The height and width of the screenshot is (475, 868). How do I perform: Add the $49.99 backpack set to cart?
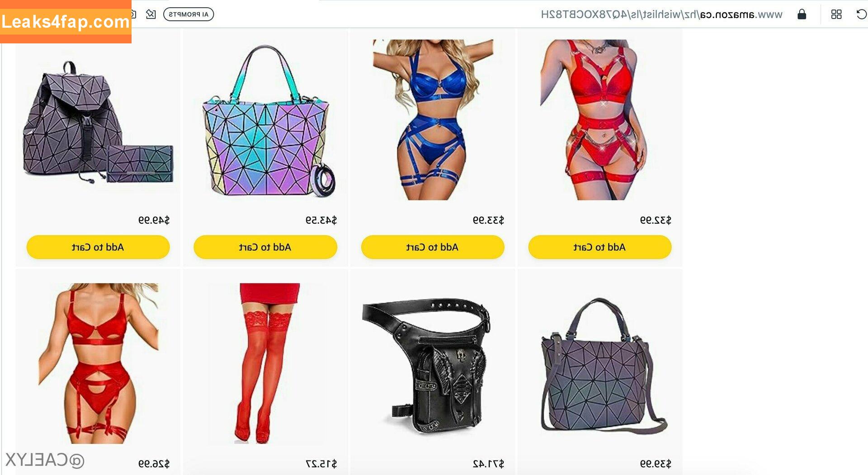98,247
